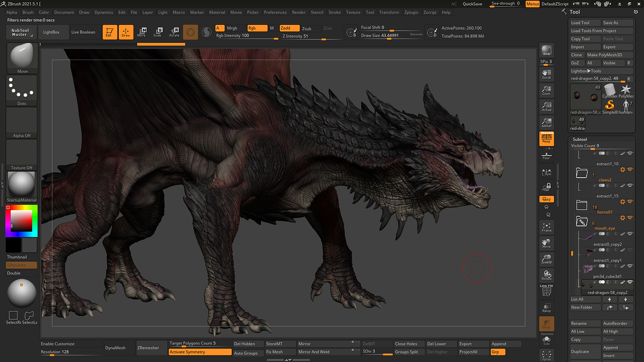Open the Document menu

point(64,12)
